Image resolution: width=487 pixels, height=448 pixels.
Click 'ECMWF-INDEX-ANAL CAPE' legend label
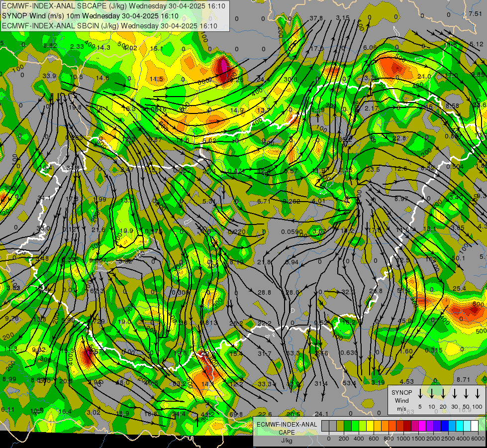click(x=287, y=428)
